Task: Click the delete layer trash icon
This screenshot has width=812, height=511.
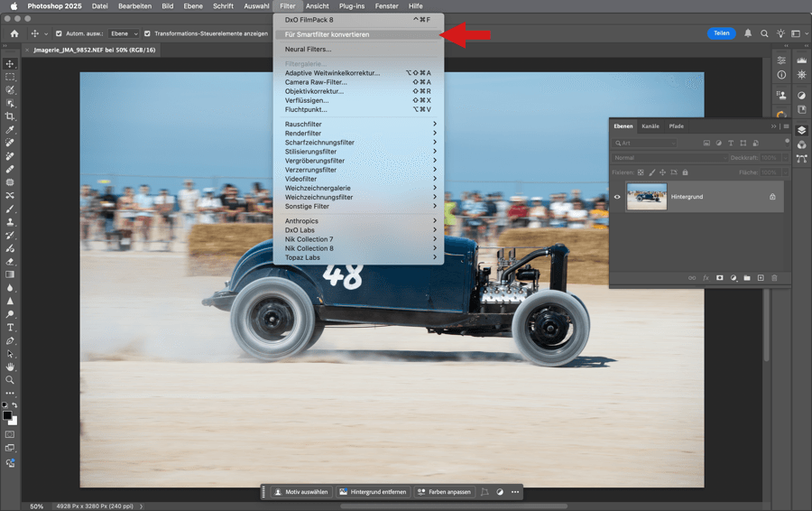Action: 774,278
